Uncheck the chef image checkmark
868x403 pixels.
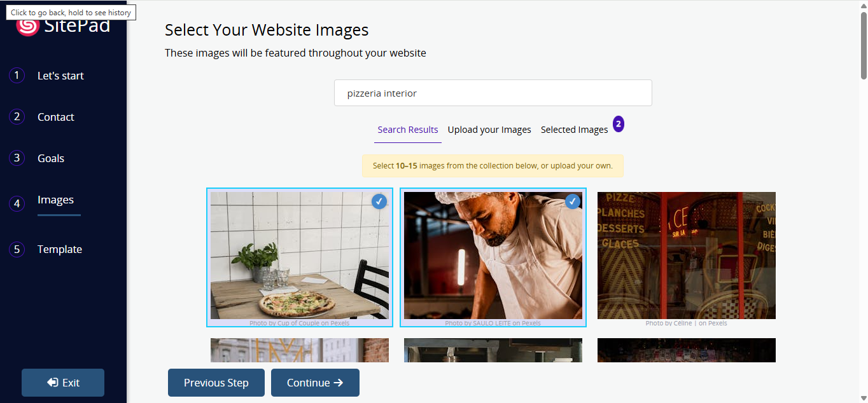click(573, 201)
